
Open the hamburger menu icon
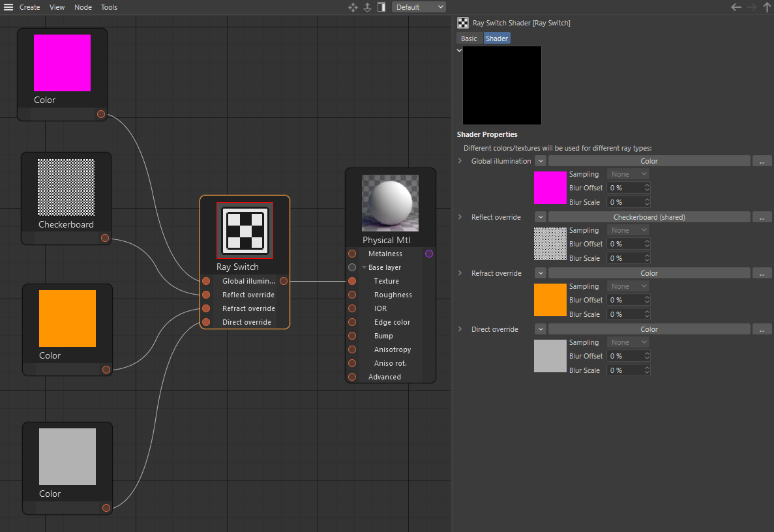coord(8,7)
